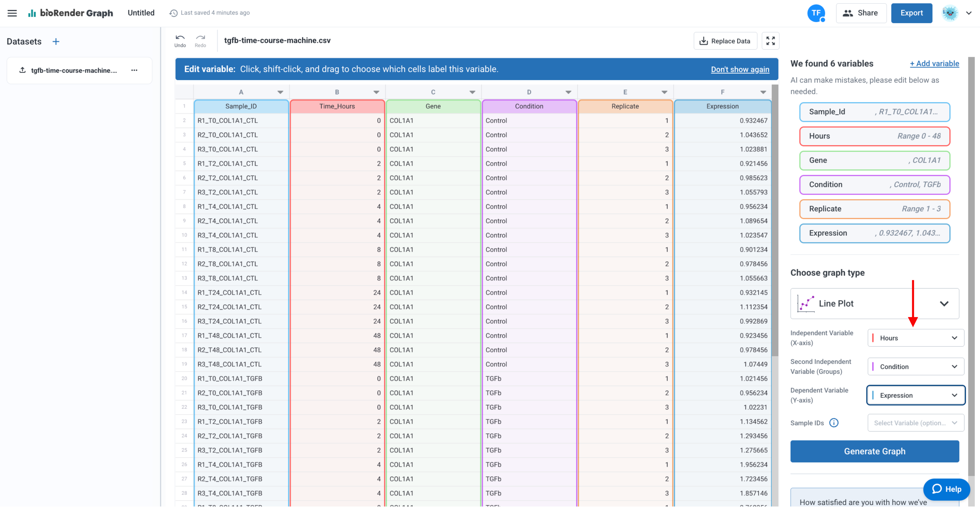Change Second Independent Variable Condition dropdown
This screenshot has height=510, width=980.
[x=916, y=366]
